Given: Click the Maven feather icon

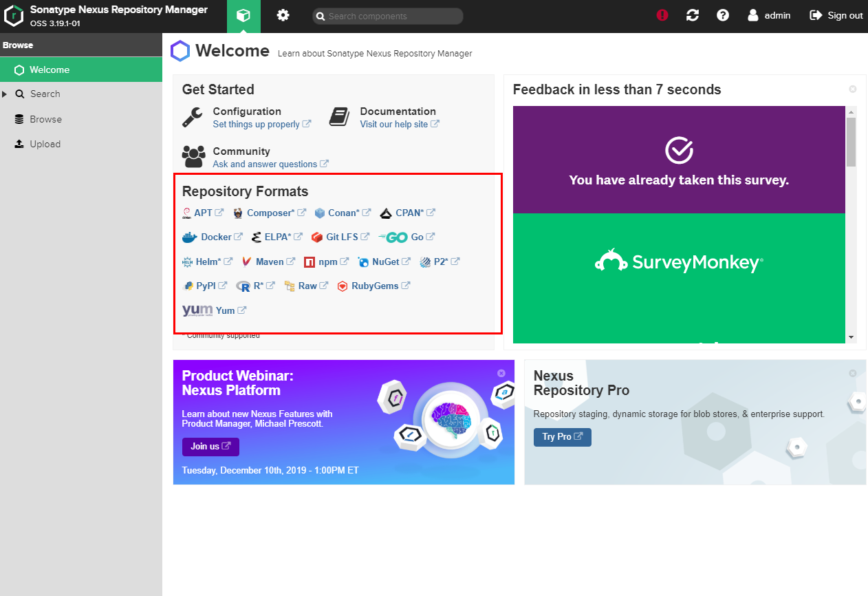Looking at the screenshot, I should pos(246,262).
